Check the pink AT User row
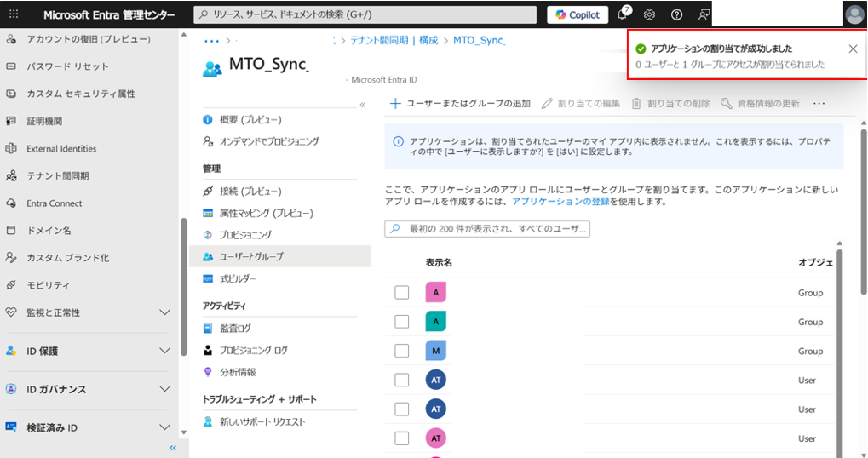The image size is (868, 458). (402, 438)
